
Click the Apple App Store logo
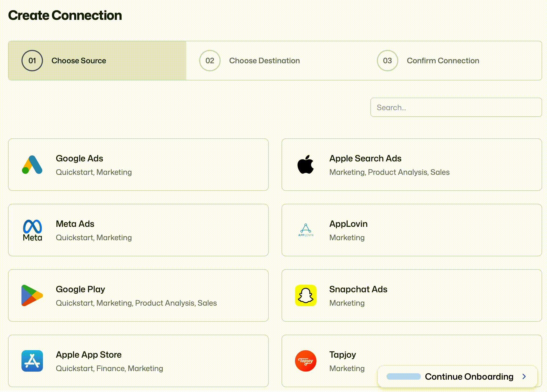(x=32, y=361)
